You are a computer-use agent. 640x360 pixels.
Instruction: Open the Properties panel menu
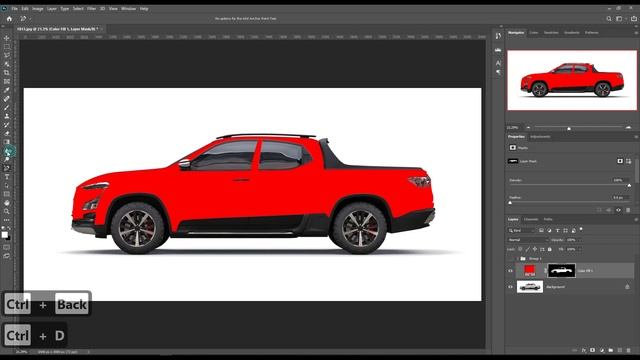[636, 137]
